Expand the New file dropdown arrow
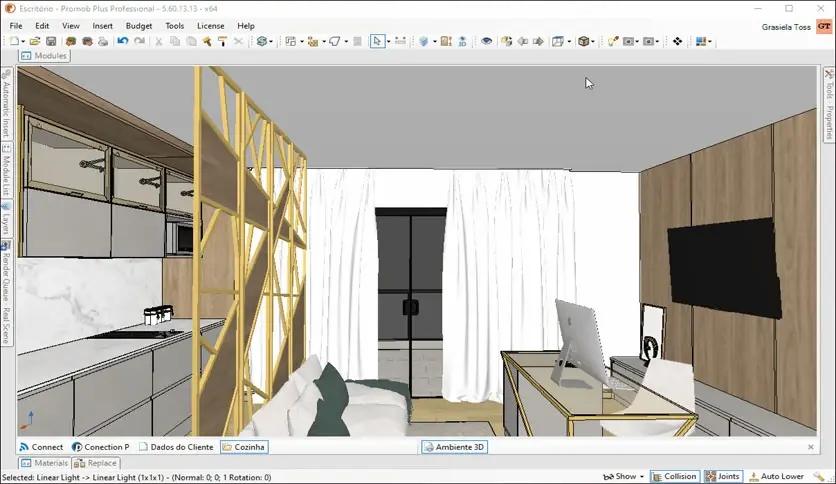The height and width of the screenshot is (484, 836). click(x=24, y=42)
